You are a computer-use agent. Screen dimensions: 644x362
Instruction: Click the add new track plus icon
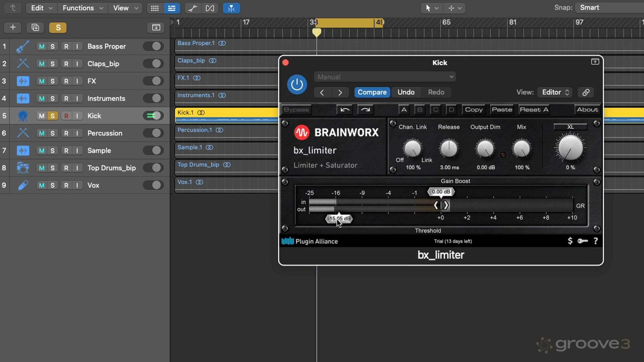click(x=13, y=27)
